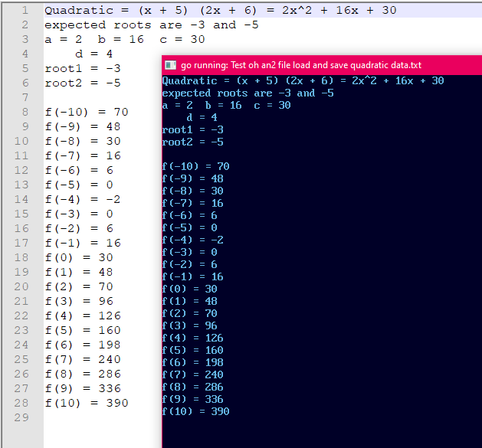Click 'f(10) = 390' in the console output

click(196, 412)
